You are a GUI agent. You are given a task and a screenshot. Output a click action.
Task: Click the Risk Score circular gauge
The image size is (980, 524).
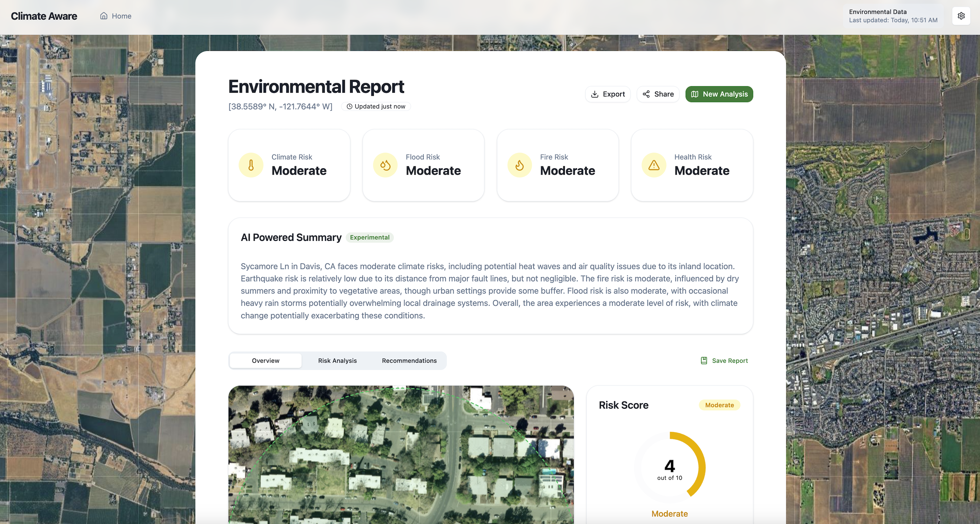pos(670,467)
